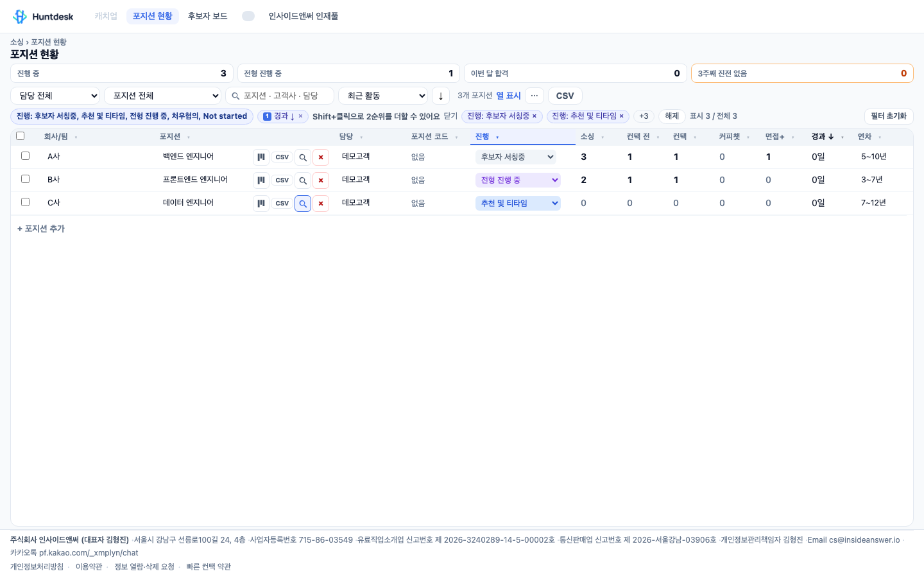Delete the B사 프론트엔드 엔지니어 position
The width and height of the screenshot is (924, 578).
coord(321,180)
